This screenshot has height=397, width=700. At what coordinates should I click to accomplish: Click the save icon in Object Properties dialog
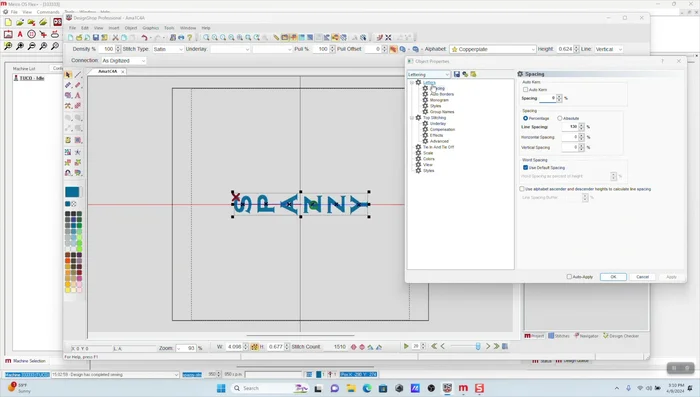457,74
